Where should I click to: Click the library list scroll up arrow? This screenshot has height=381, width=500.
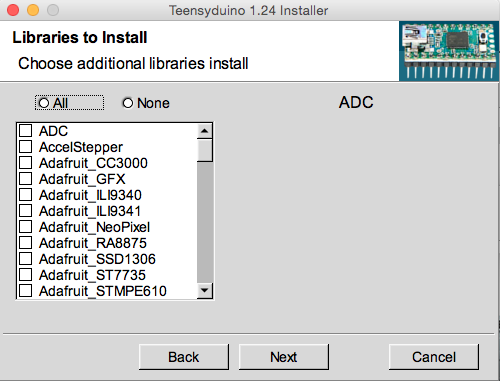205,131
